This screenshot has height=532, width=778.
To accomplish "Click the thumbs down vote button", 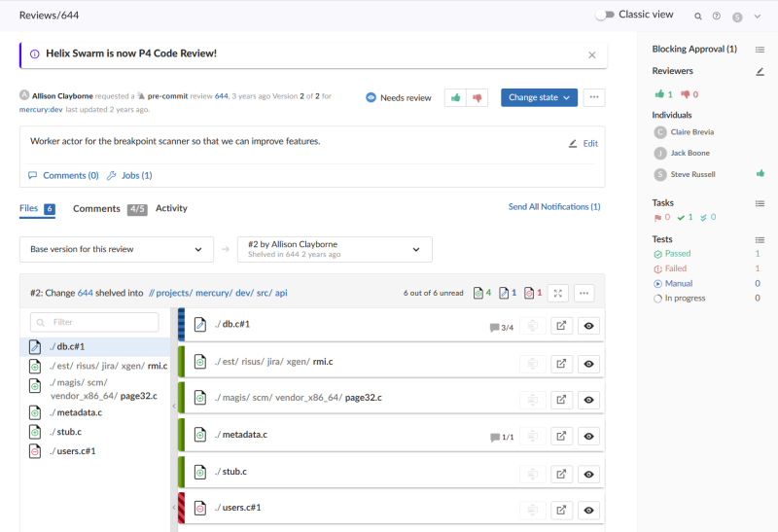I will click(477, 97).
